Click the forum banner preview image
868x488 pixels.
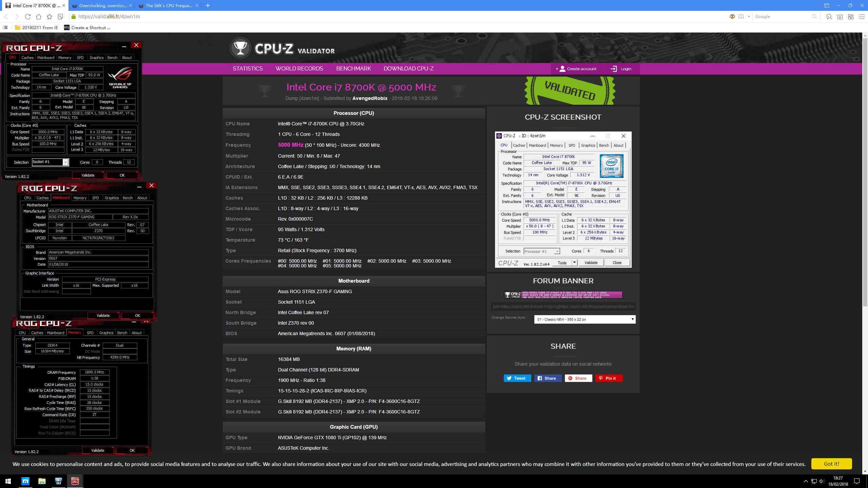coord(563,295)
